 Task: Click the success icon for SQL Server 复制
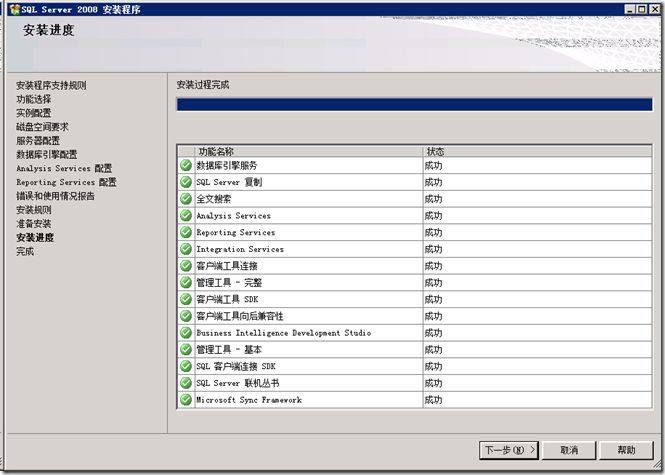(x=186, y=182)
